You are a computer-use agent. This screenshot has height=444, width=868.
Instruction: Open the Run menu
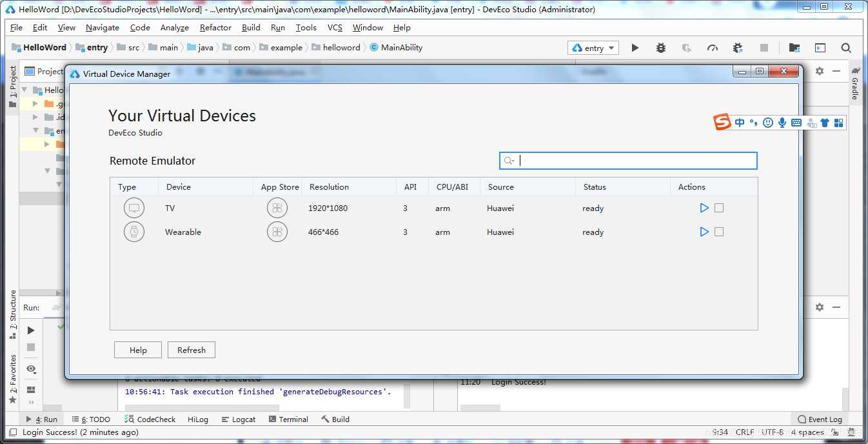[x=278, y=28]
